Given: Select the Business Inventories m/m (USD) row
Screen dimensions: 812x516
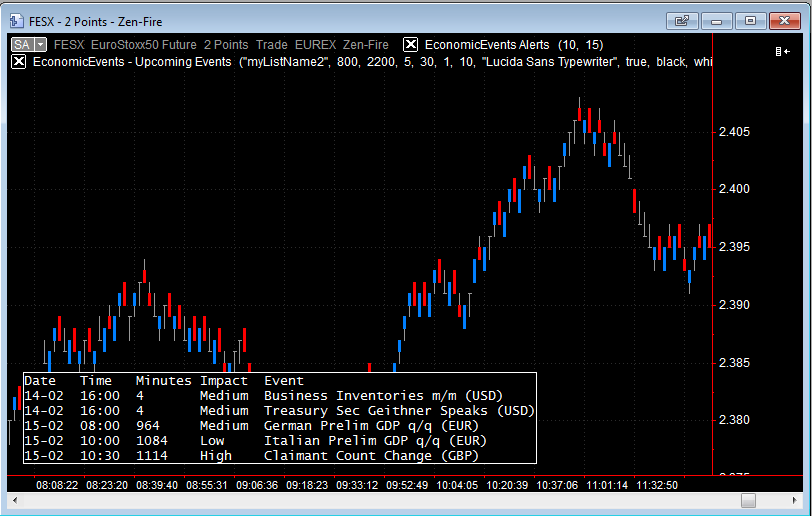Looking at the screenshot, I should [x=280, y=396].
